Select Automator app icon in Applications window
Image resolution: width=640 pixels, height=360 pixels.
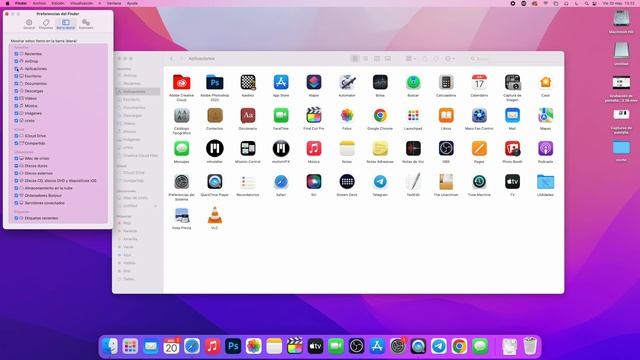[347, 82]
